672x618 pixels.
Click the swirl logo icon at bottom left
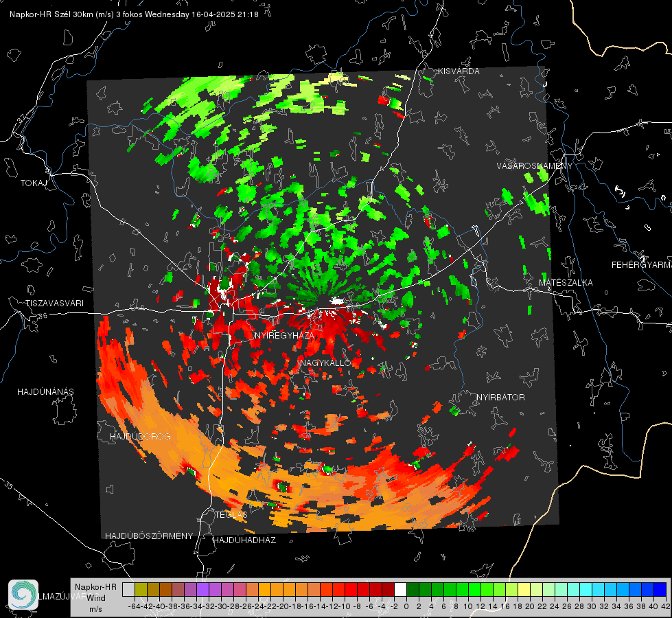click(x=23, y=595)
